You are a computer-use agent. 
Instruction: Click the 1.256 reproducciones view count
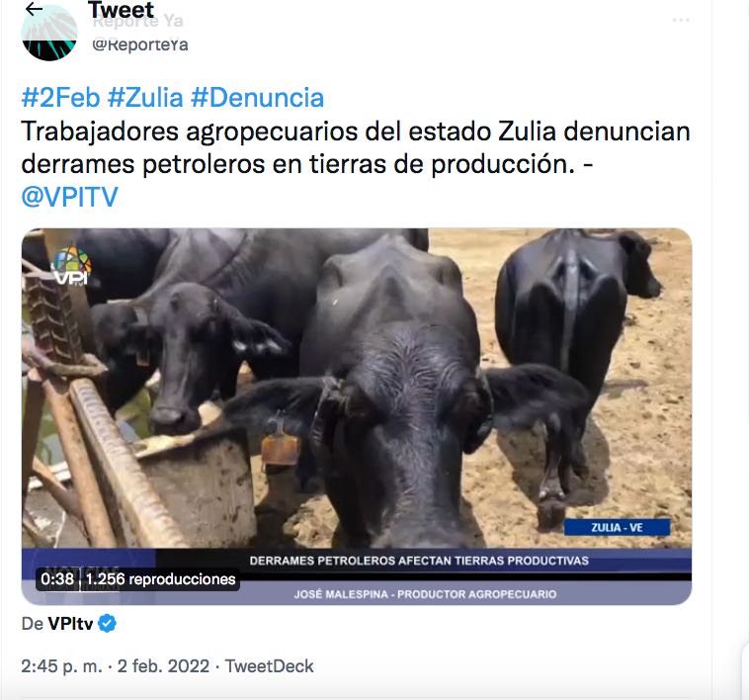(160, 579)
